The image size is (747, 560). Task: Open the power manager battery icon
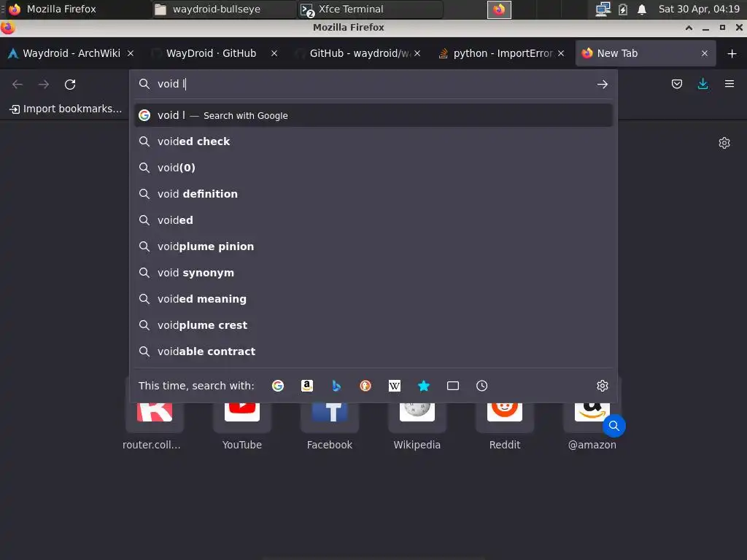(x=623, y=9)
